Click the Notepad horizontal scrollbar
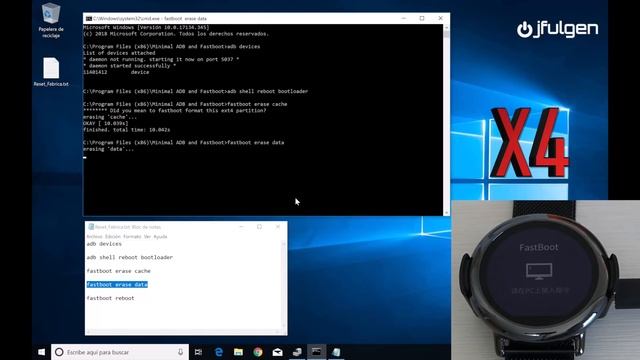Screen dimensions: 640x360 click(183, 332)
